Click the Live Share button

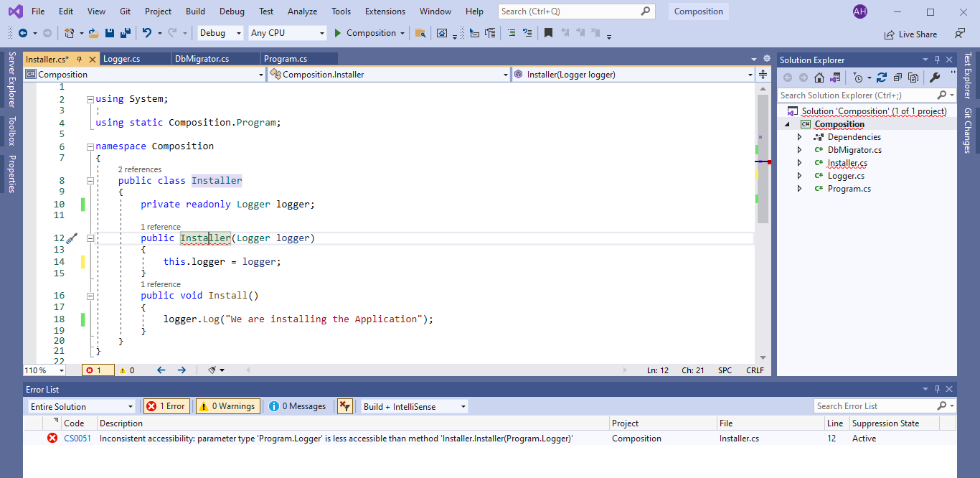[x=910, y=34]
